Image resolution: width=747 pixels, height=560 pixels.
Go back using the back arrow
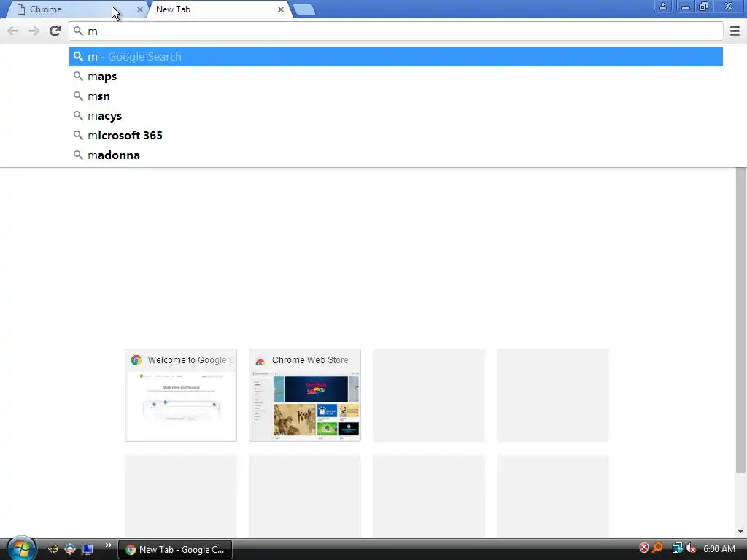click(x=13, y=31)
